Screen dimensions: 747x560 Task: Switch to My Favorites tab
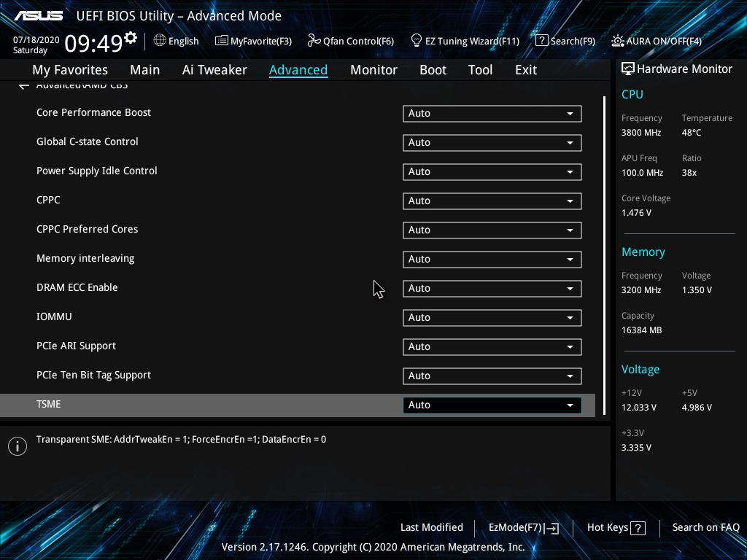[x=70, y=70]
